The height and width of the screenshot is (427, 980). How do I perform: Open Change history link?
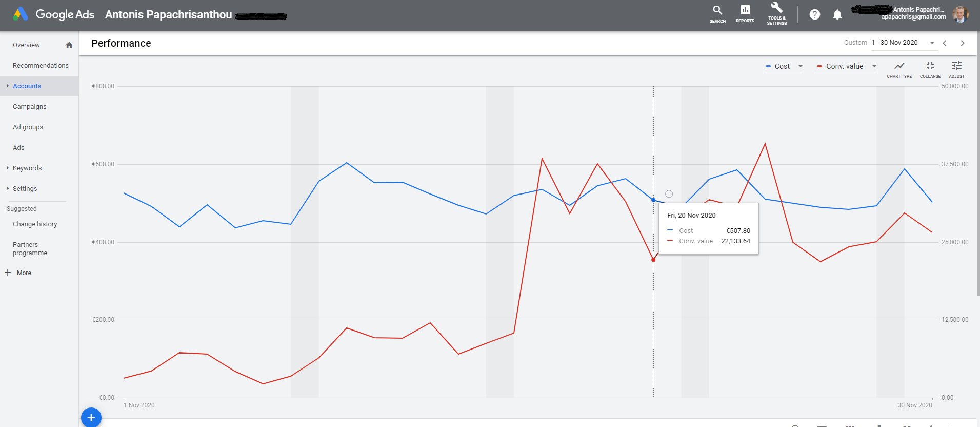pyautogui.click(x=35, y=224)
